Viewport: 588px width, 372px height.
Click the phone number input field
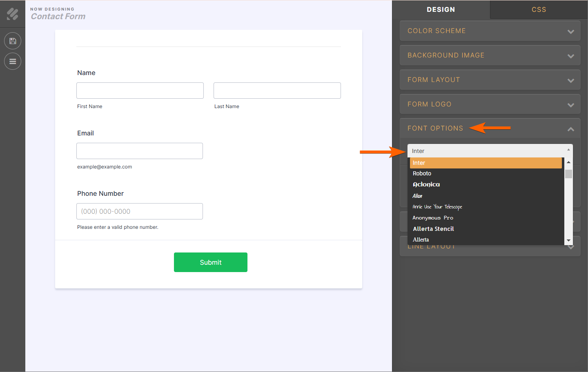(x=139, y=211)
